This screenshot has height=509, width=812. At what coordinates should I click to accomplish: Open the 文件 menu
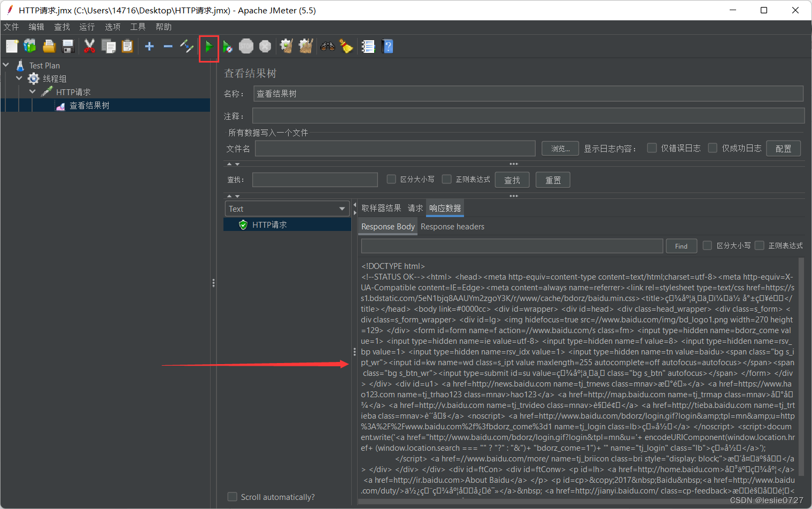11,27
